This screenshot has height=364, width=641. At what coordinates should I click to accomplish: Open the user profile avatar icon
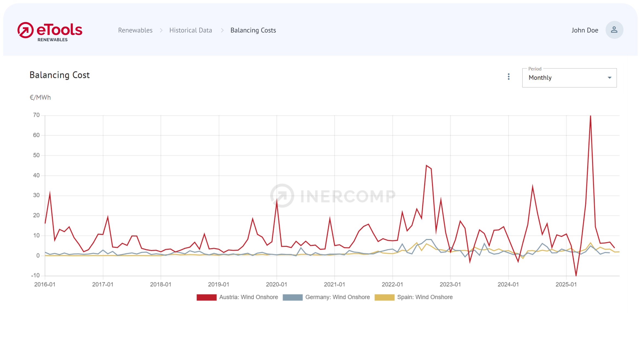614,30
